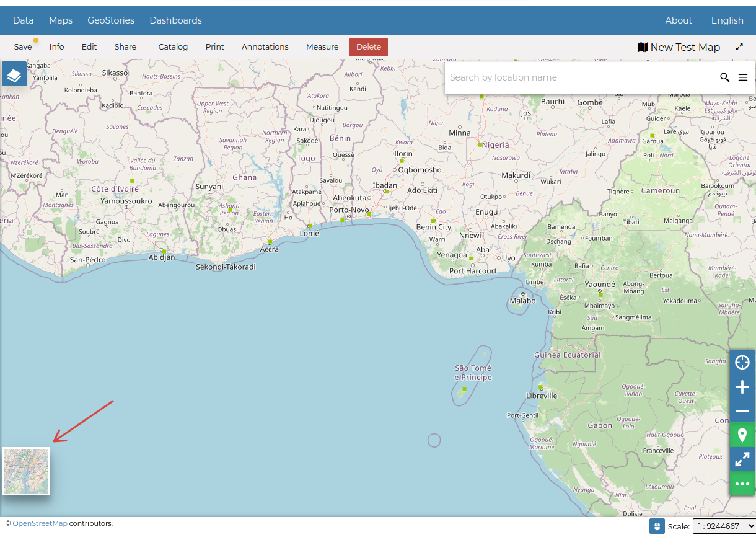Zoom in with the plus button
Image resolution: width=756 pixels, height=540 pixels.
coord(742,387)
